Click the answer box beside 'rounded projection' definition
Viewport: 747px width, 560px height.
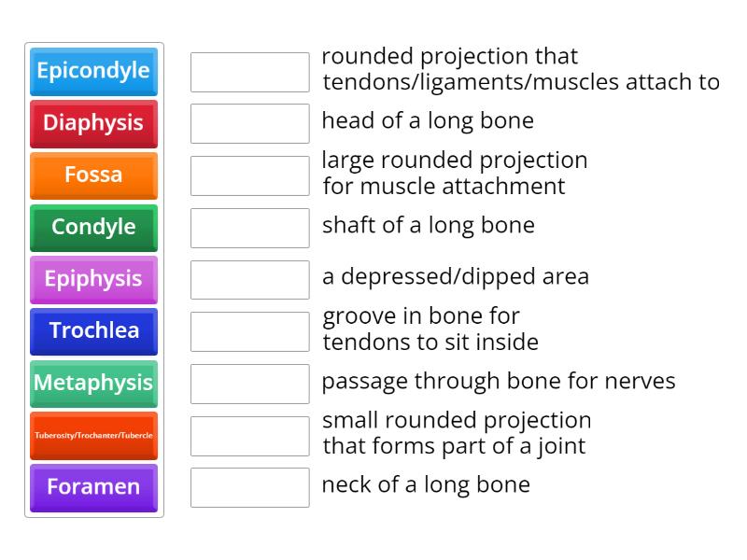click(x=249, y=72)
